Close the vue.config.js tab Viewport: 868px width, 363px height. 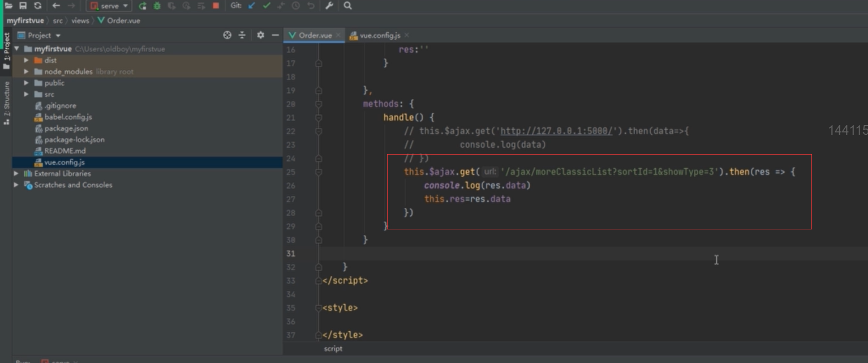point(407,35)
